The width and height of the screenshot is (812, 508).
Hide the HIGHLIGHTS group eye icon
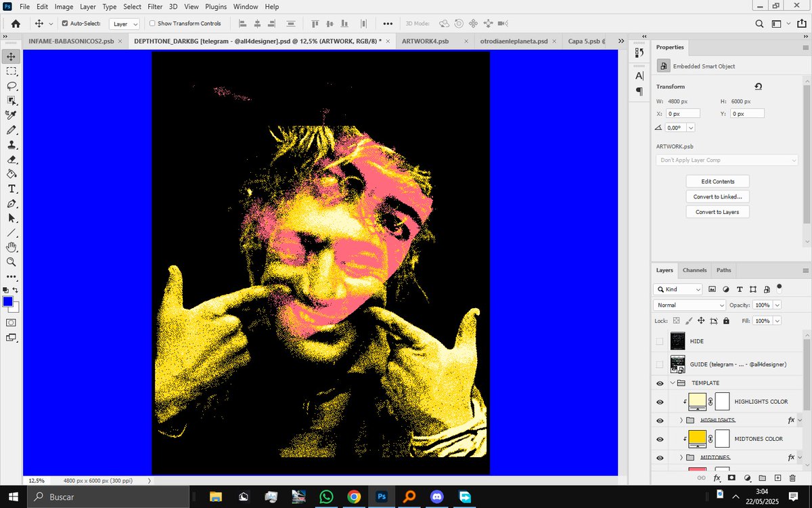point(660,421)
